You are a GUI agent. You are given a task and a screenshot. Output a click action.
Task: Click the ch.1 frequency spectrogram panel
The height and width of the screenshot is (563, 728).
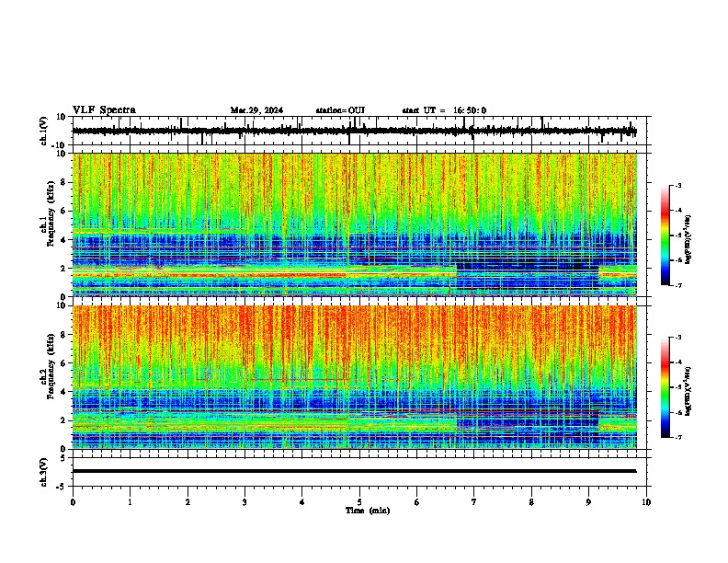point(361,224)
